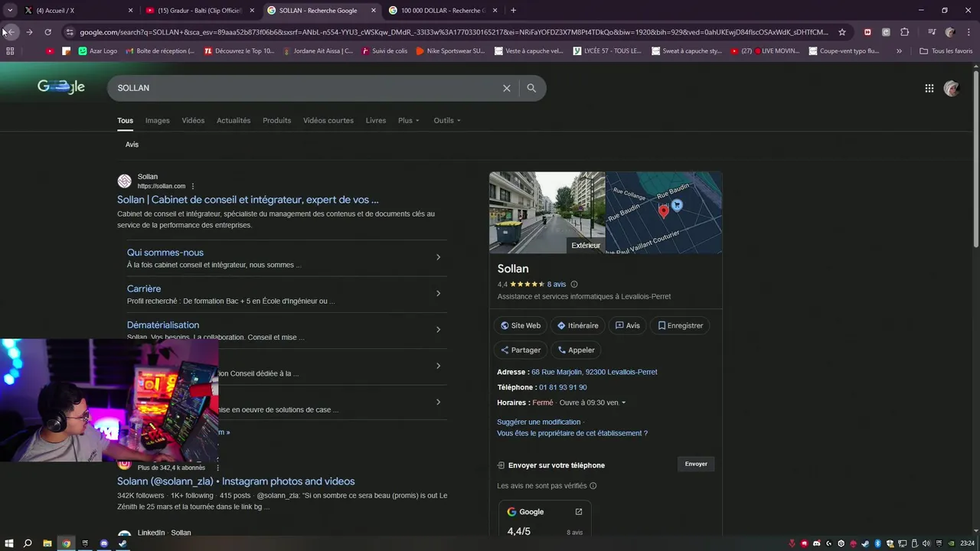
Task: Click the Google logo
Action: pos(61,86)
